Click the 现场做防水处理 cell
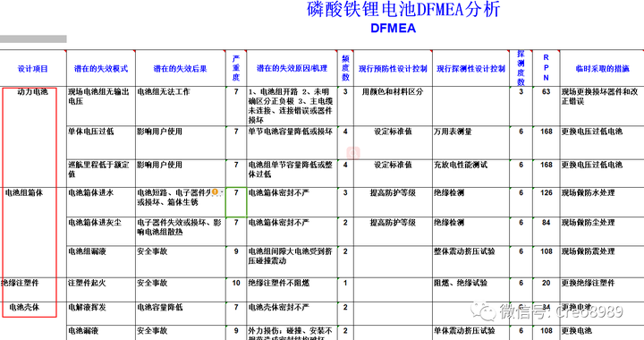This screenshot has width=644, height=340. point(602,202)
